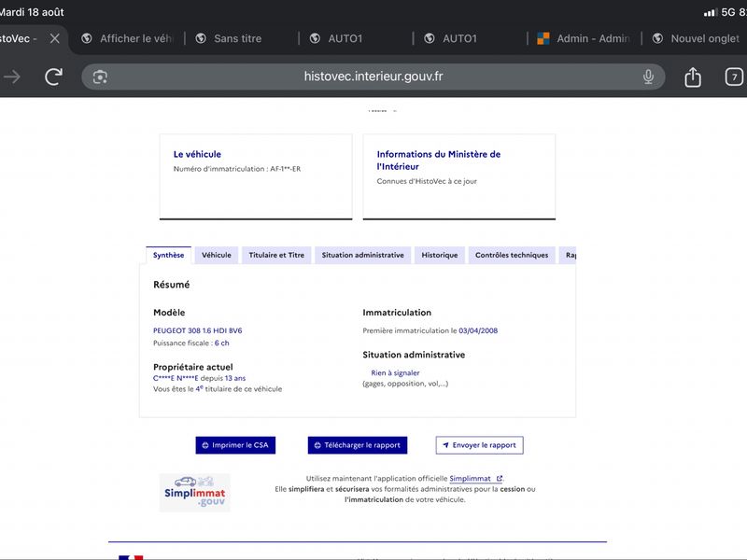Open the Contrôles techniques tab

coord(512,255)
